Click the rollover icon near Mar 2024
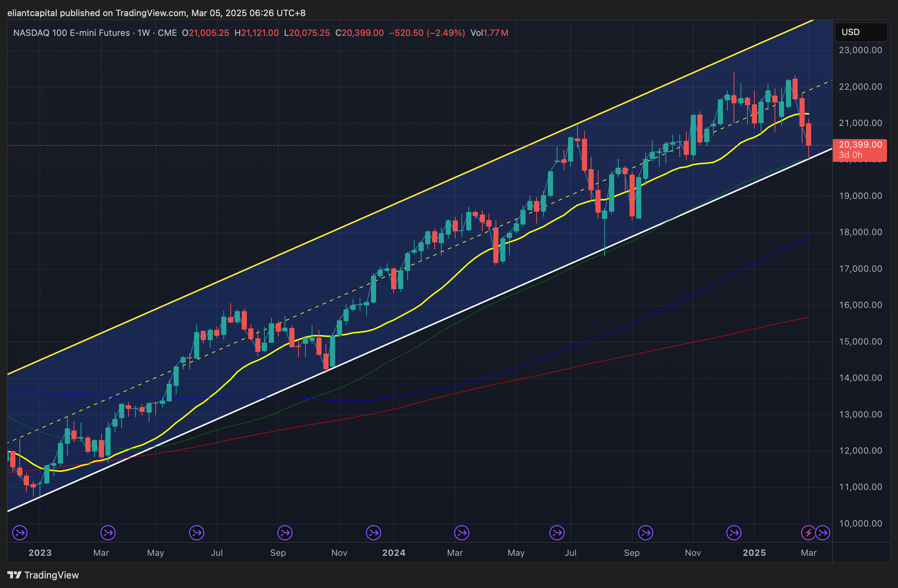Screen dimensions: 898x588 [x=462, y=533]
